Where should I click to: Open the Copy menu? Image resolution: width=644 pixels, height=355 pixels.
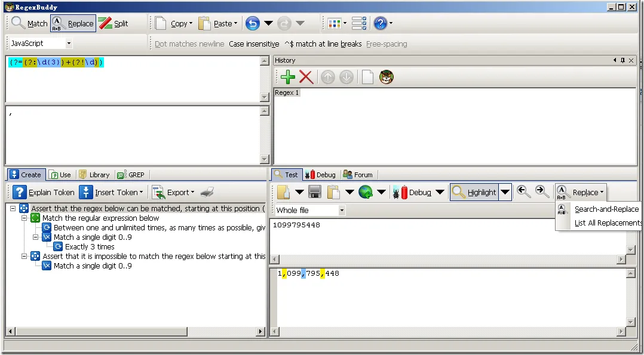pyautogui.click(x=174, y=23)
